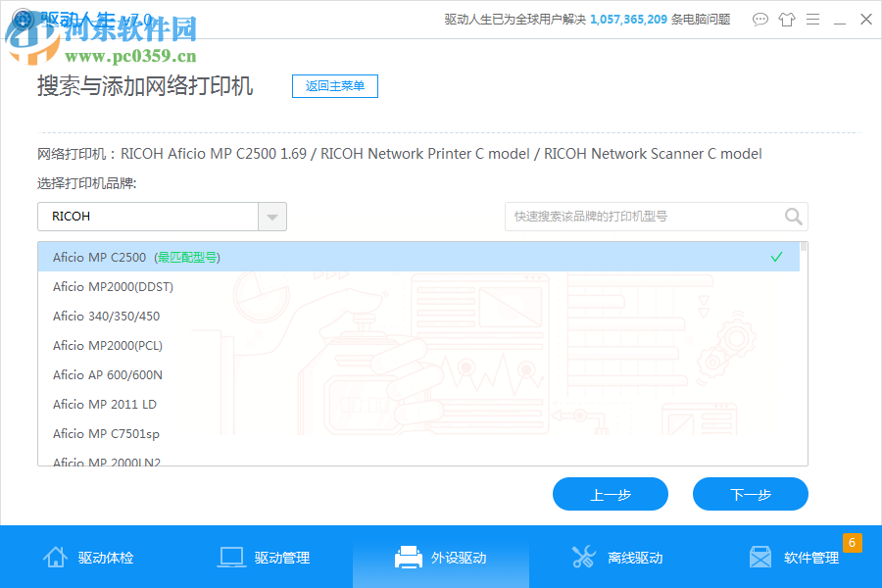The width and height of the screenshot is (882, 588).
Task: Click the scissors icon on 离线驱动
Action: point(583,556)
